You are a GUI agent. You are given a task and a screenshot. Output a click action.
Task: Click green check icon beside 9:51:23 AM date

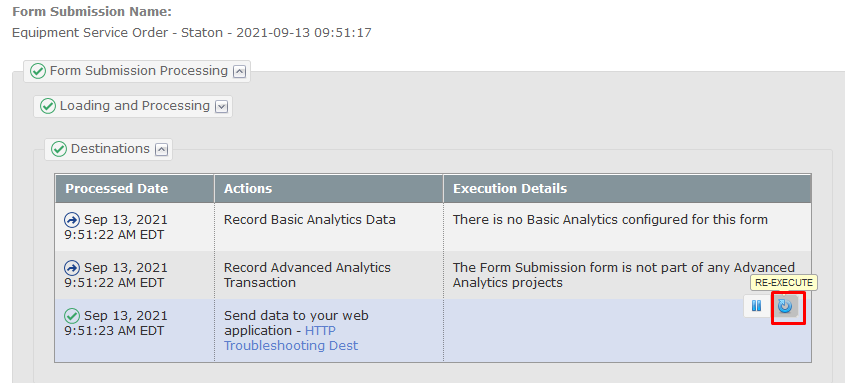(x=72, y=316)
